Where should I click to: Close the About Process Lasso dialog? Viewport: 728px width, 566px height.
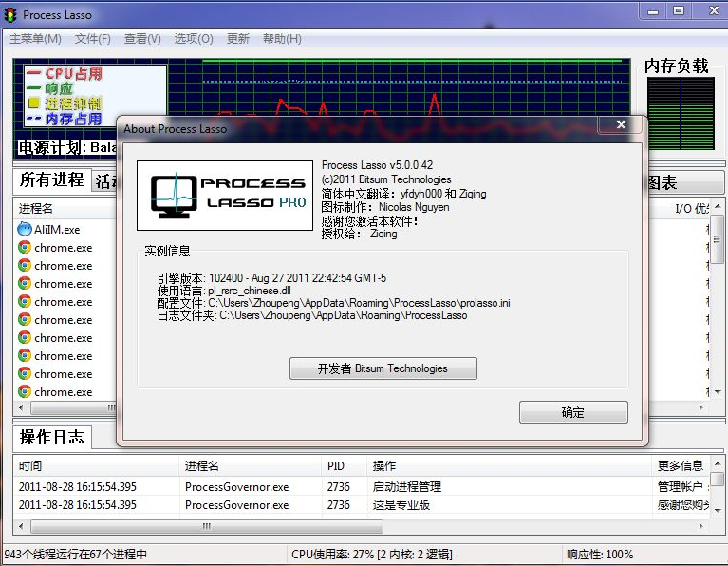[x=621, y=124]
